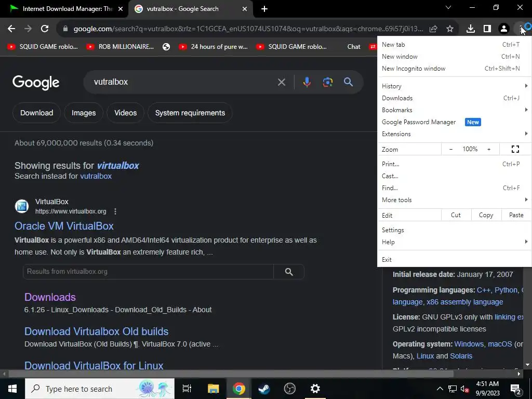Bookmark this page with the star icon
This screenshot has height=399, width=532.
coord(450,29)
